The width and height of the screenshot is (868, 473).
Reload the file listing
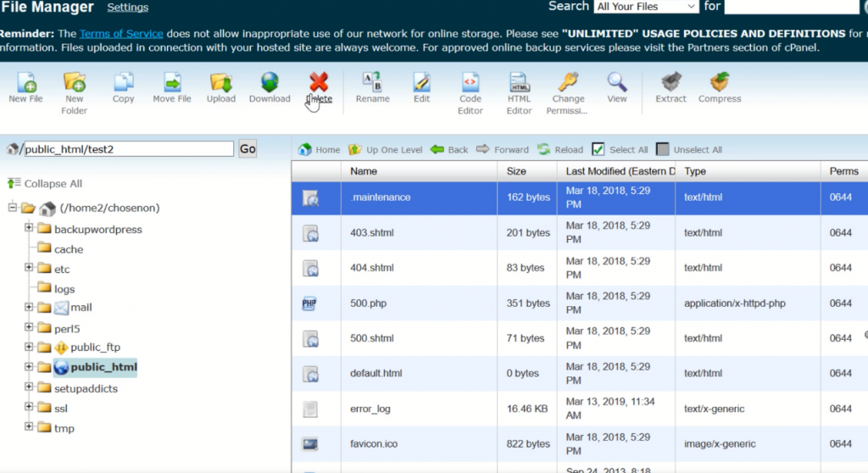point(560,149)
